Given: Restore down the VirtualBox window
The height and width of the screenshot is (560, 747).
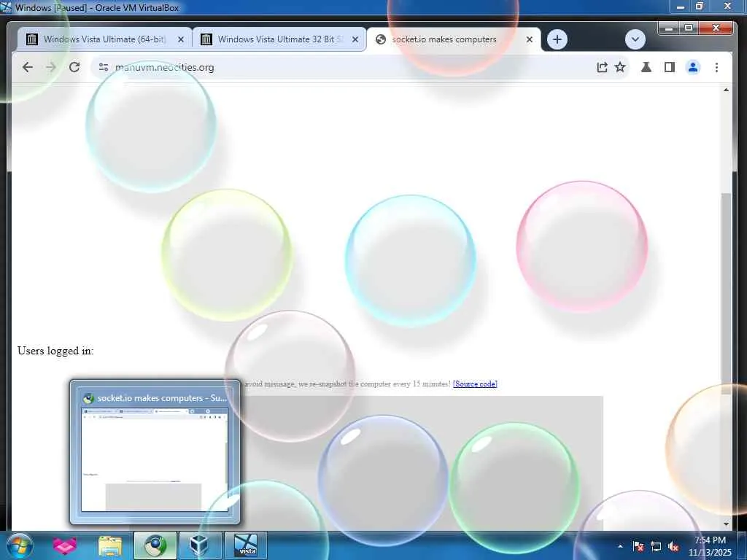Looking at the screenshot, I should (700, 7).
